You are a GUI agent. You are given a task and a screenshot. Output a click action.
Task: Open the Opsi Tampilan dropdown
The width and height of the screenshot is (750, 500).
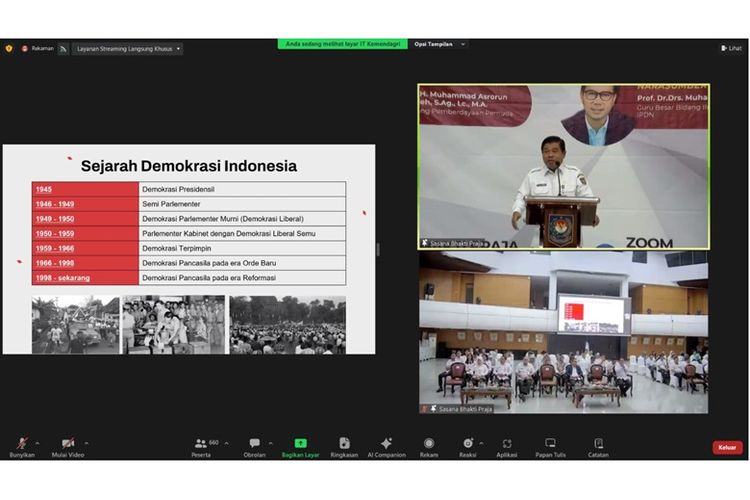point(440,44)
